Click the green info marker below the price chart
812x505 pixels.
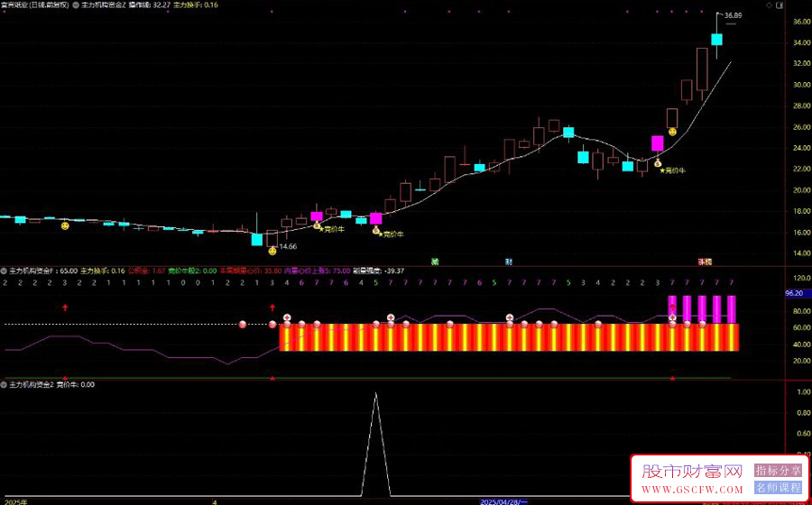[435, 262]
